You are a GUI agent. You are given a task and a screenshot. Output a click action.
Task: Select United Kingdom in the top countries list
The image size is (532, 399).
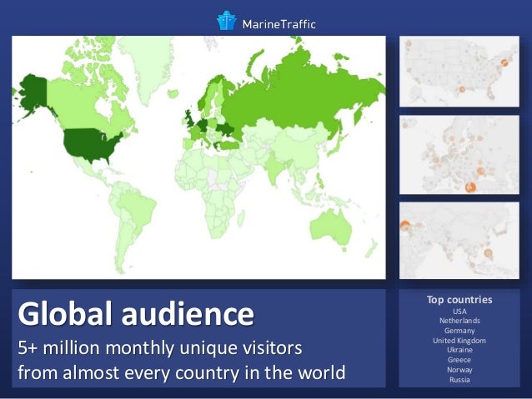(x=459, y=341)
